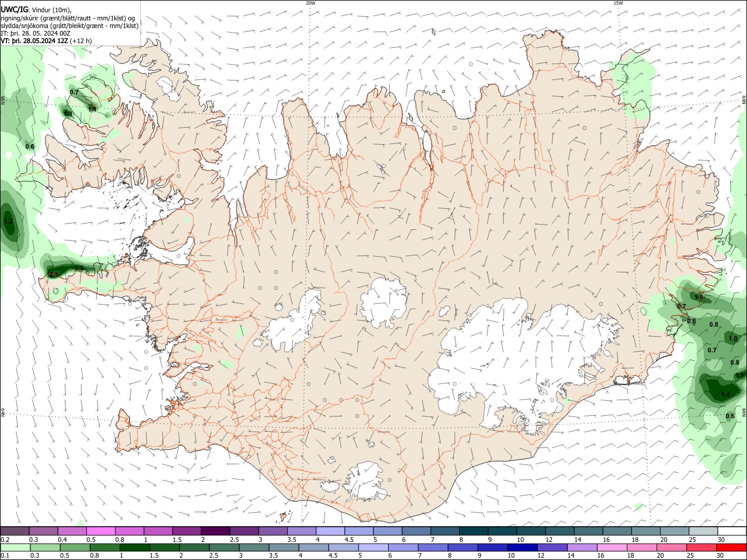
Task: Click the 'IT: þri. 28. 05. 2024 00Z' line
Action: coord(36,33)
